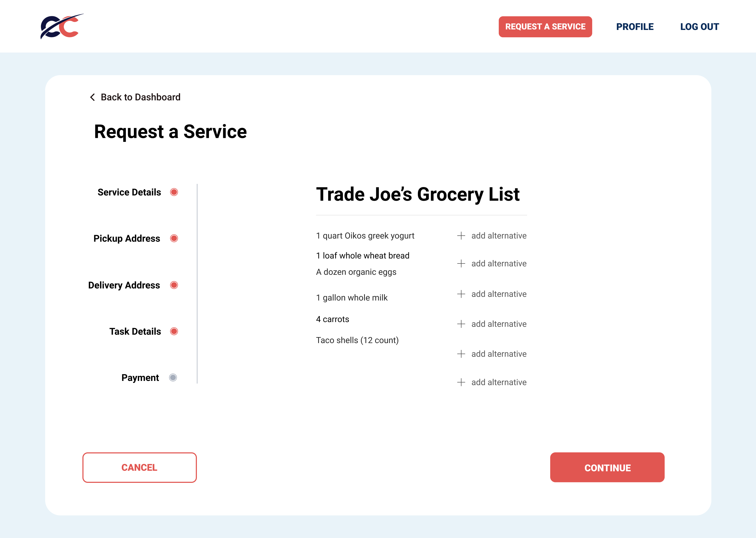Select the Task Details step dot
The width and height of the screenshot is (756, 538).
[x=174, y=331]
